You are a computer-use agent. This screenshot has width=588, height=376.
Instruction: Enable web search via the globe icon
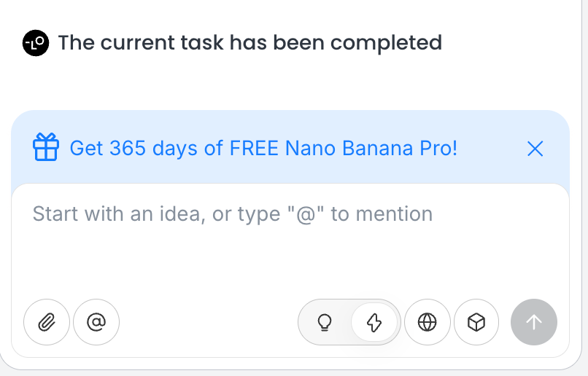(427, 322)
